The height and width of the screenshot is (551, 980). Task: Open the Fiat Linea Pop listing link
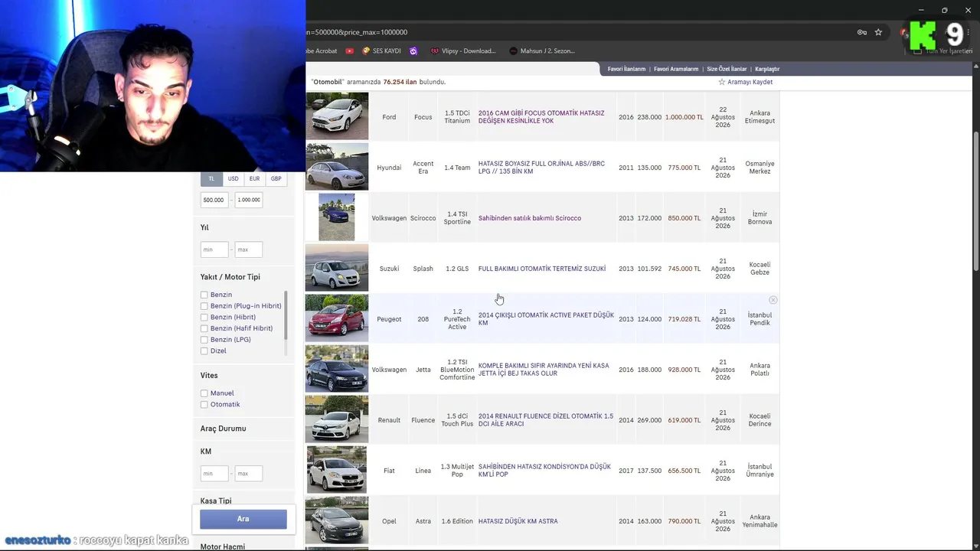pyautogui.click(x=544, y=471)
